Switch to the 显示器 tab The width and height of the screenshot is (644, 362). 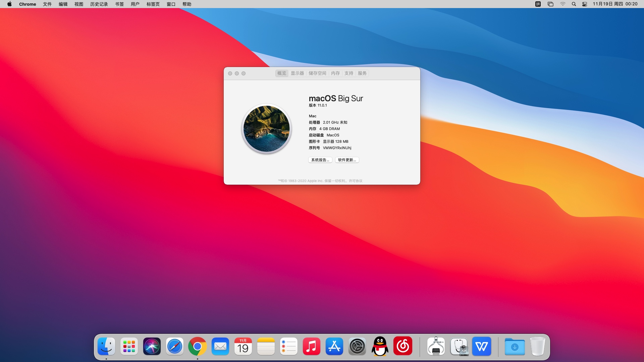click(x=297, y=73)
